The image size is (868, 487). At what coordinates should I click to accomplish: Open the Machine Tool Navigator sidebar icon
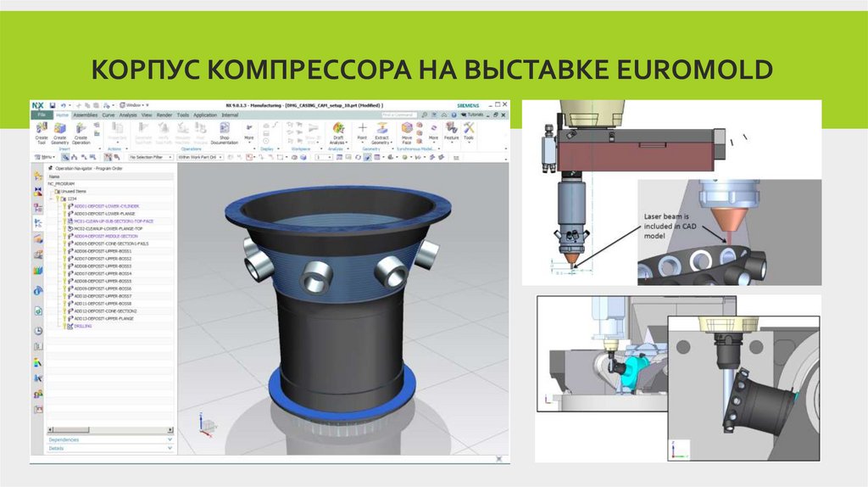[x=37, y=255]
